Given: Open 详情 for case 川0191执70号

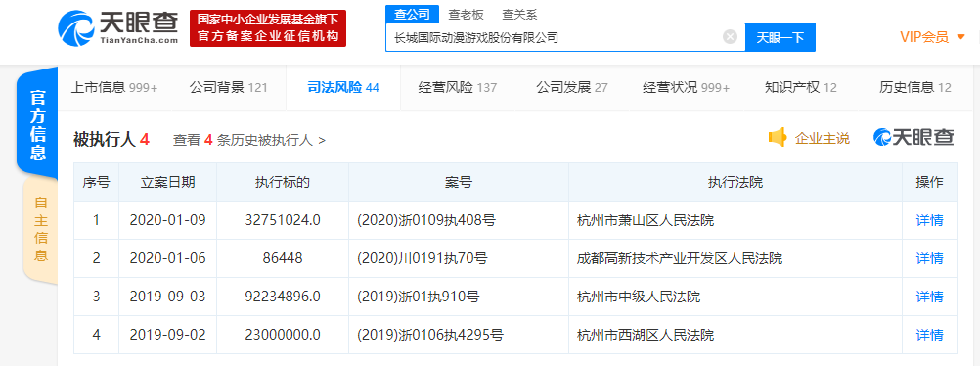Looking at the screenshot, I should pyautogui.click(x=929, y=258).
